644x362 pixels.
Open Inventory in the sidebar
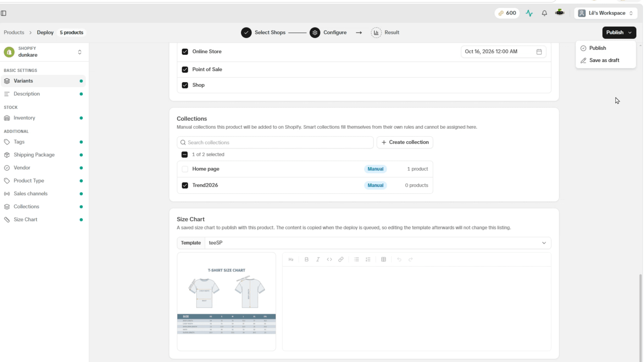point(43,118)
